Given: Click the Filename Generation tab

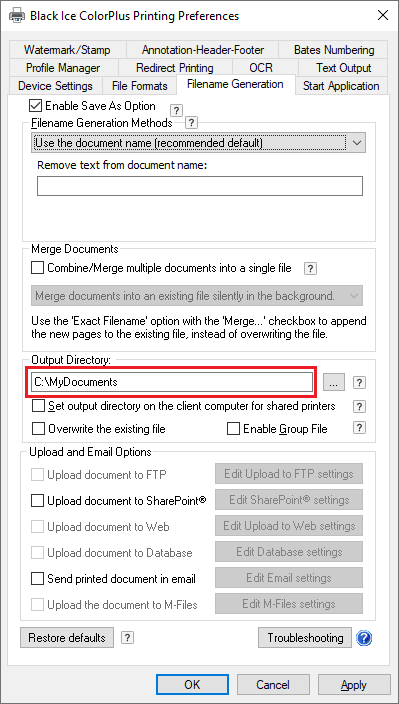Looking at the screenshot, I should click(x=235, y=84).
